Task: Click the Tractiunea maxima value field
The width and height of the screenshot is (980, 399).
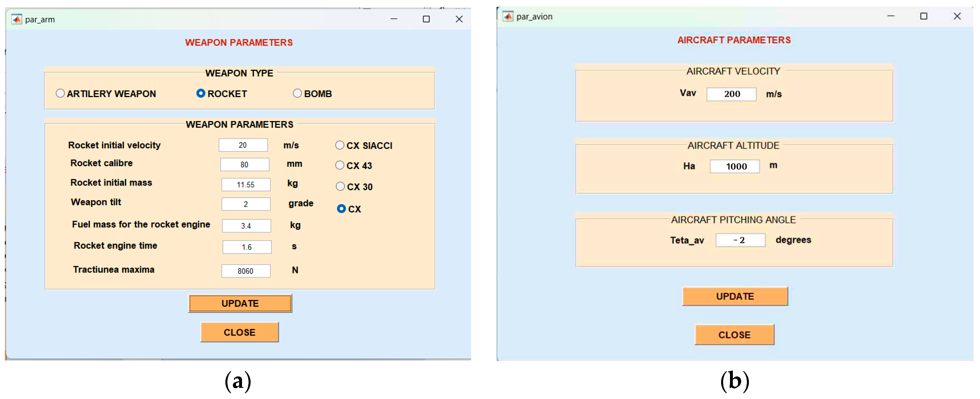Action: pyautogui.click(x=246, y=271)
